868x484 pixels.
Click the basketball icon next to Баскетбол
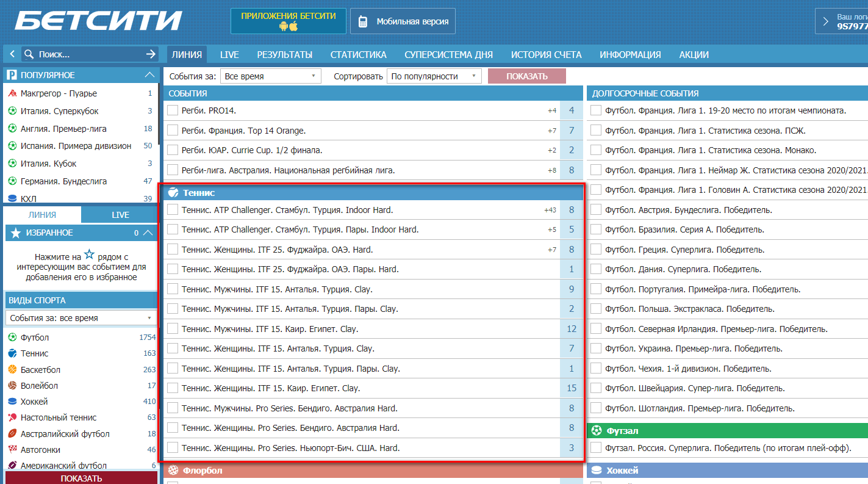point(12,369)
